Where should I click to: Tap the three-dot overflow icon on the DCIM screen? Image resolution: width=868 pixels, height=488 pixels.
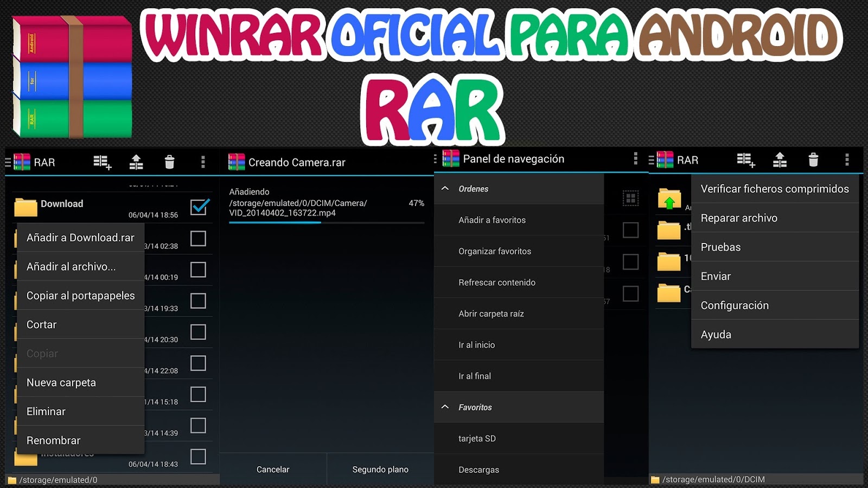(x=847, y=160)
